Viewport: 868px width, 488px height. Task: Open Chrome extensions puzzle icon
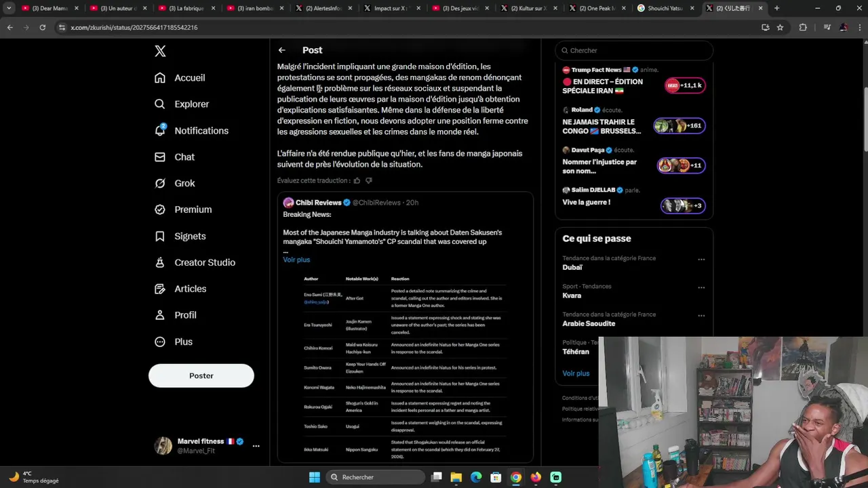803,27
